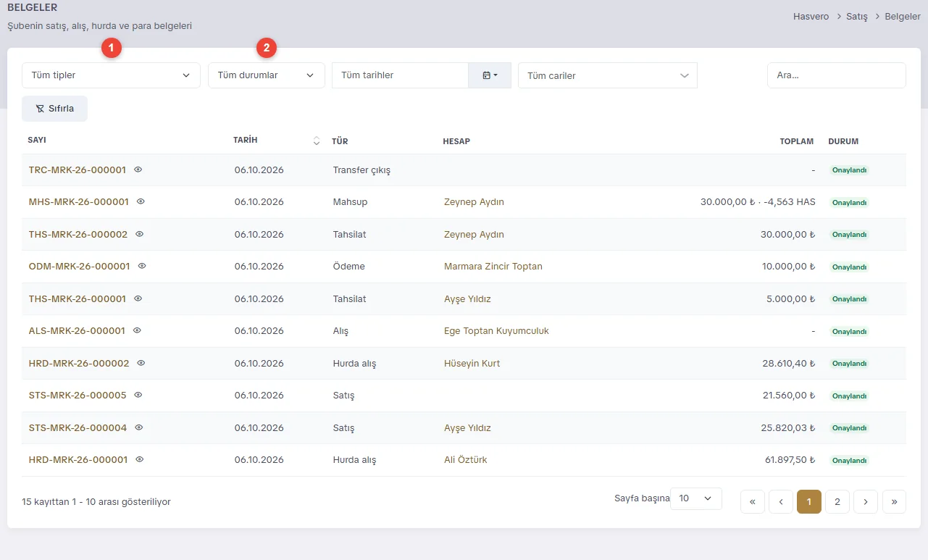Expand the Tüm durumlar status filter
Screen dimensions: 928x560
pyautogui.click(x=267, y=75)
